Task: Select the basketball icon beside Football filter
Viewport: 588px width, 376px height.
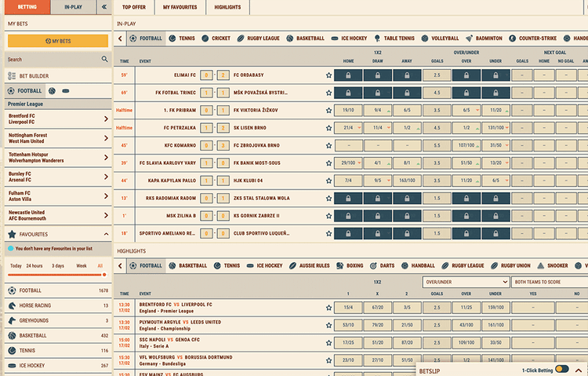Action: pyautogui.click(x=52, y=91)
